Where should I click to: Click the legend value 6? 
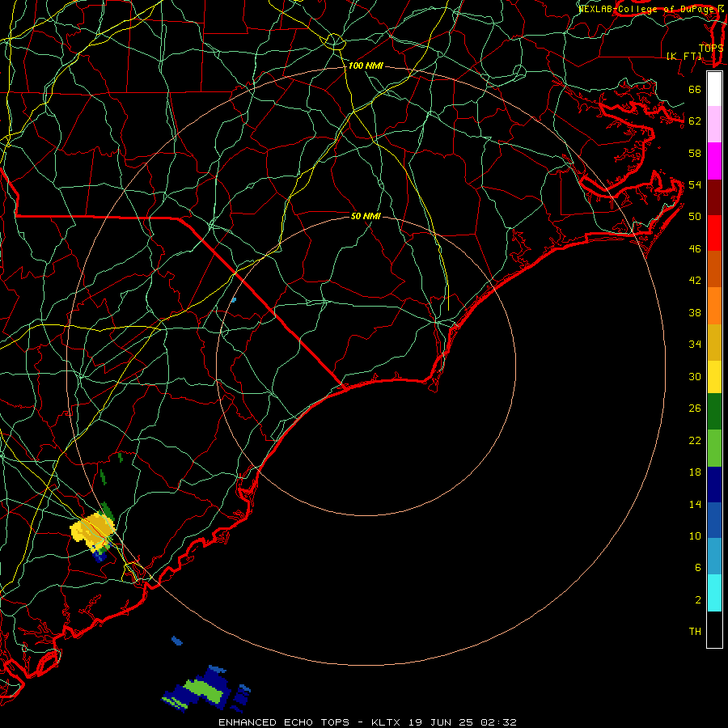pos(697,568)
